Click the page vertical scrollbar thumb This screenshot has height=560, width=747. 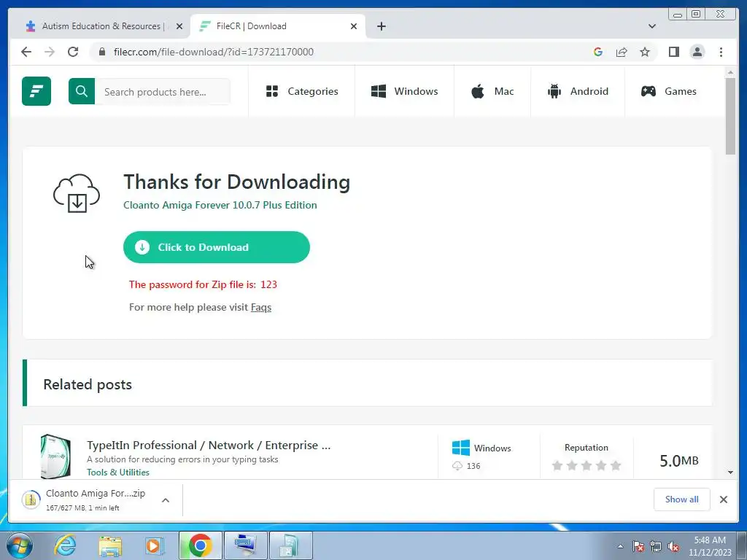point(730,116)
